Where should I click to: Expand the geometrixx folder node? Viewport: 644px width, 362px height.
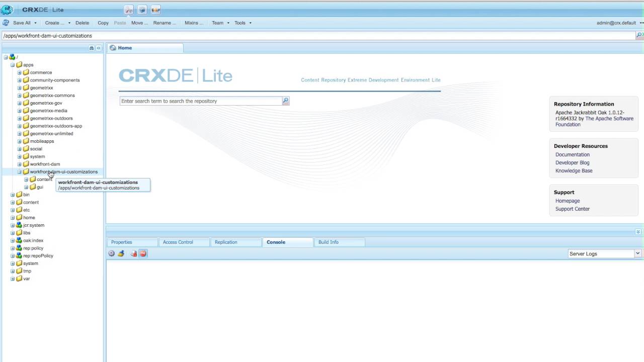[x=20, y=87]
